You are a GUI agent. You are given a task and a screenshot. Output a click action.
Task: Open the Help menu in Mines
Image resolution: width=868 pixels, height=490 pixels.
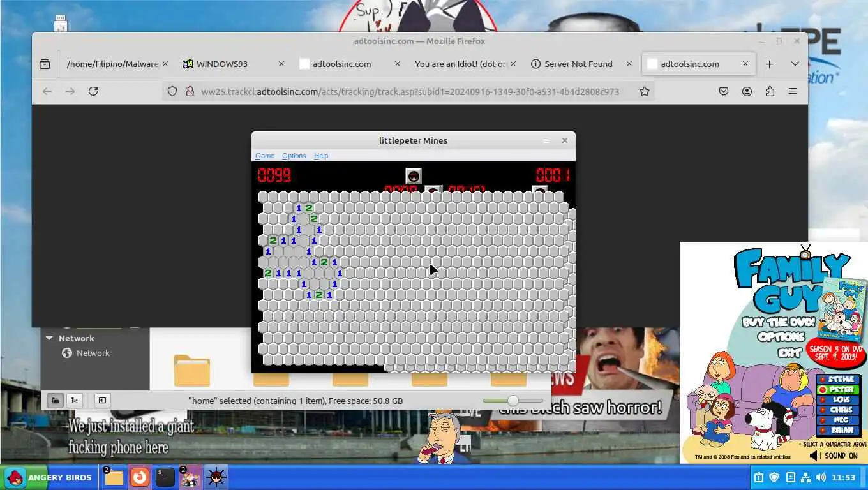pyautogui.click(x=321, y=156)
